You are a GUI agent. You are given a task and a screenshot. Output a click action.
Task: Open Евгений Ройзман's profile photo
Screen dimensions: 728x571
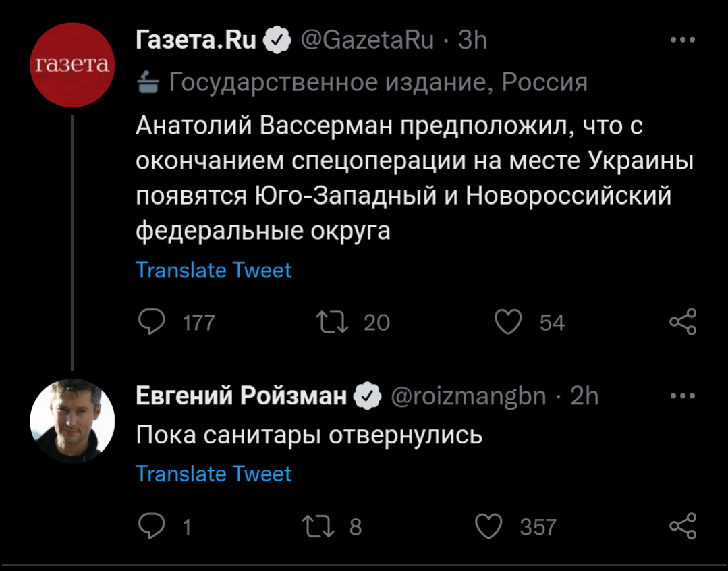(73, 420)
